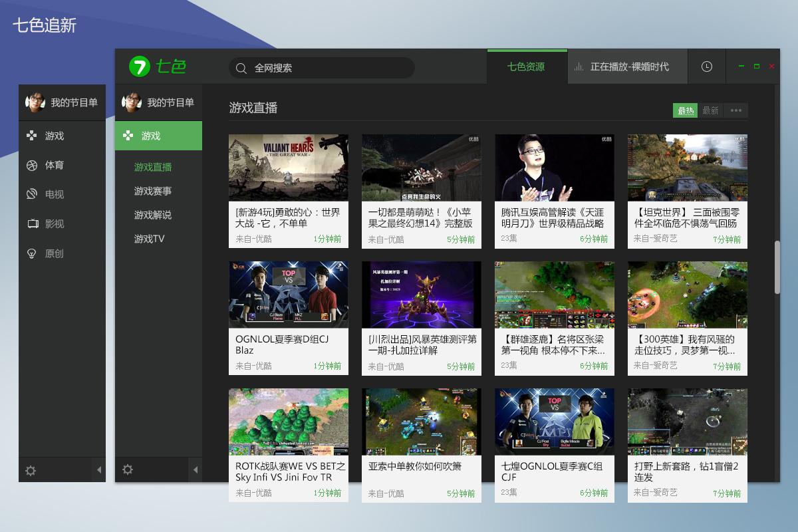
Task: Sort by 最新
Action: (710, 110)
